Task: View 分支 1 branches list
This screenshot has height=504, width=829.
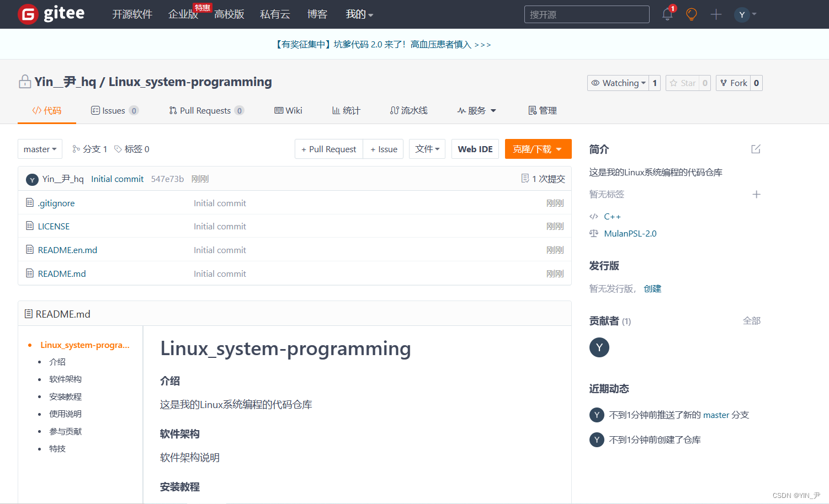Action: 90,149
